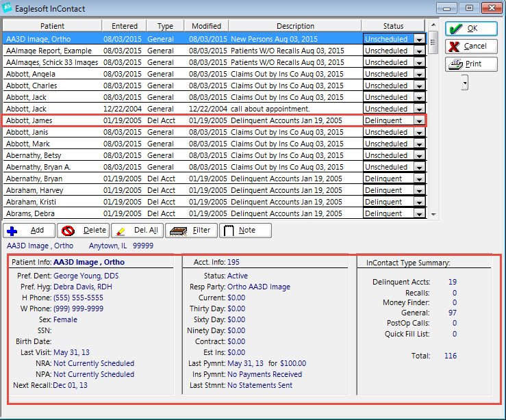This screenshot has width=506, height=420.
Task: Click the Print button label
Action: click(x=473, y=64)
